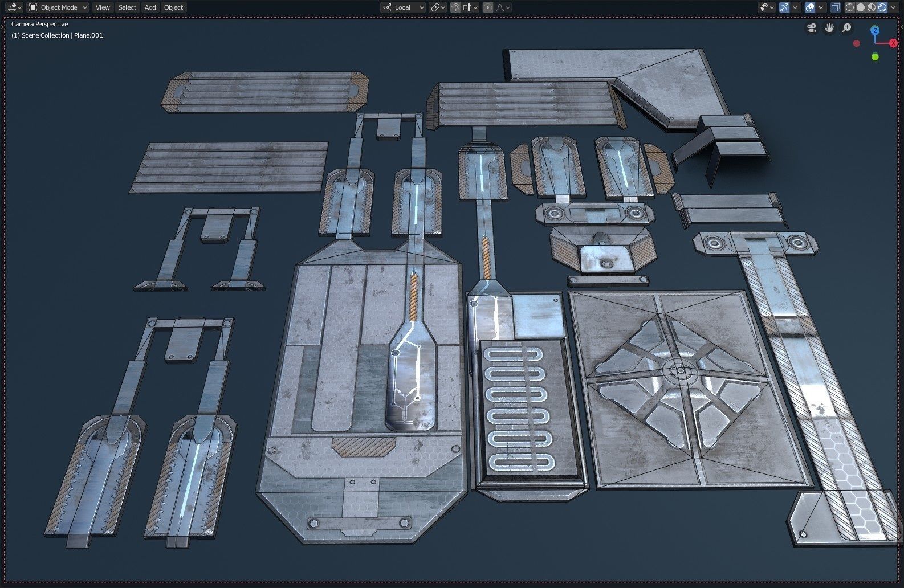Toggle the show gizmos button
This screenshot has height=588, width=904.
point(784,7)
